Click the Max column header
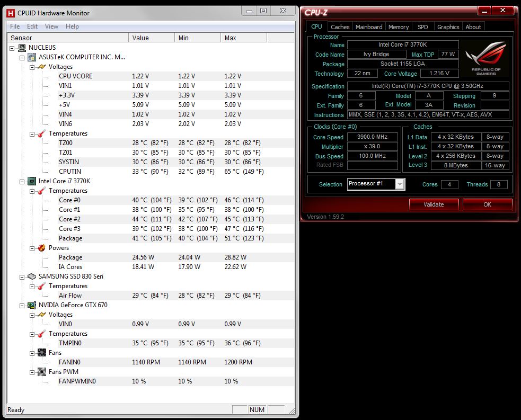Screen dimensions: 521x420 click(x=244, y=38)
